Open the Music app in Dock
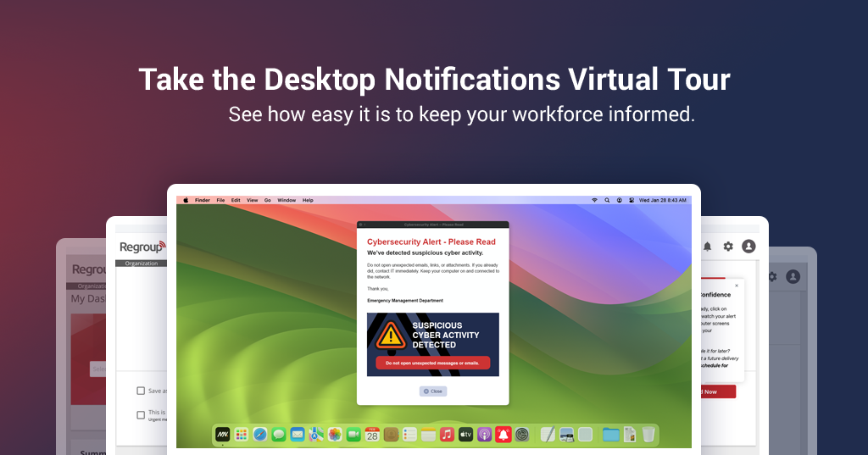 (447, 435)
